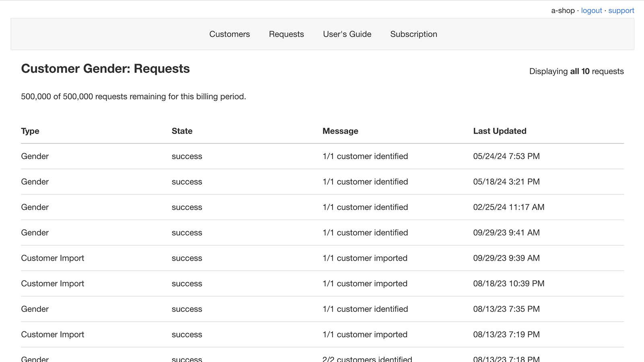Go to the Requests navigation tab
The image size is (644, 362).
286,34
